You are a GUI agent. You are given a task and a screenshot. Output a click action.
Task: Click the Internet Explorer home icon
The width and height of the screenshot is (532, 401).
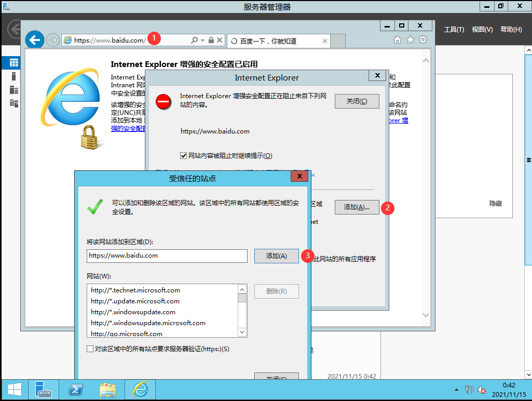[397, 39]
